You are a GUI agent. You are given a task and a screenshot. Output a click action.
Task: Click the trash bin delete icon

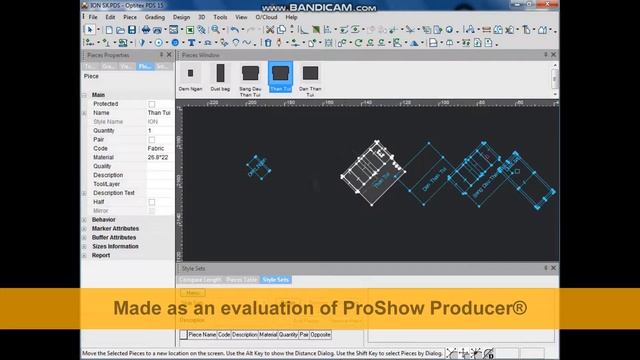pyautogui.click(x=268, y=42)
